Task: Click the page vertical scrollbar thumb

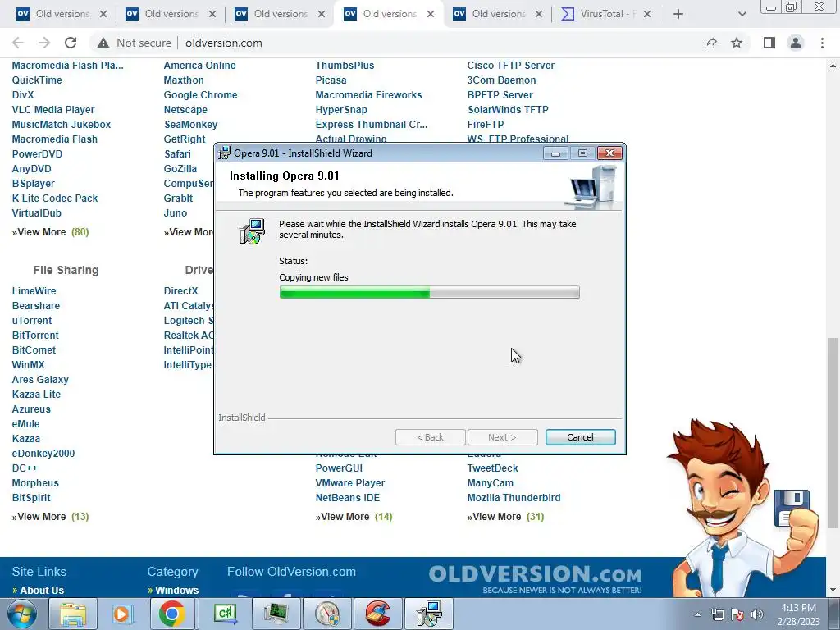Action: (x=833, y=433)
